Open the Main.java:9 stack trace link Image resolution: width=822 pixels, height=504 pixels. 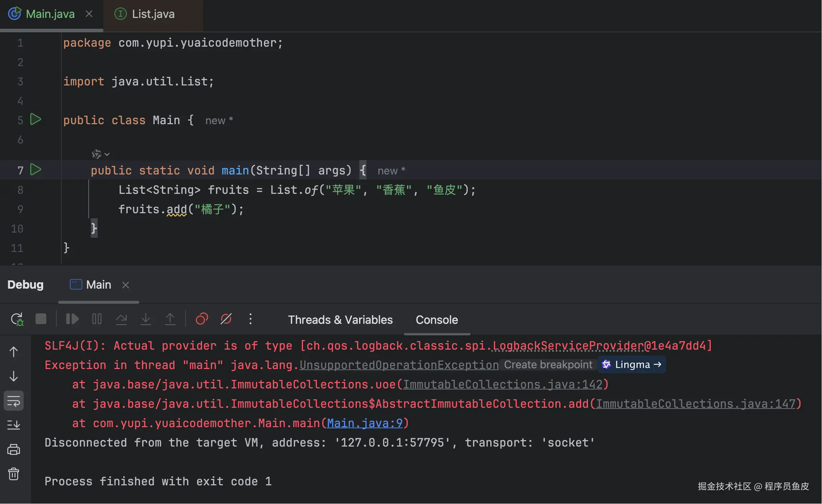(364, 423)
